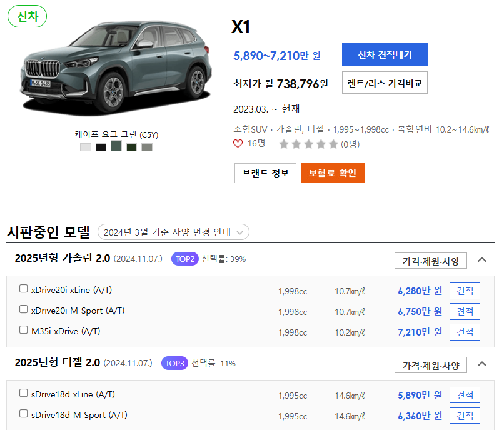Click the 2025년형 가솔린 2.0 heading
The height and width of the screenshot is (430, 504).
click(63, 258)
